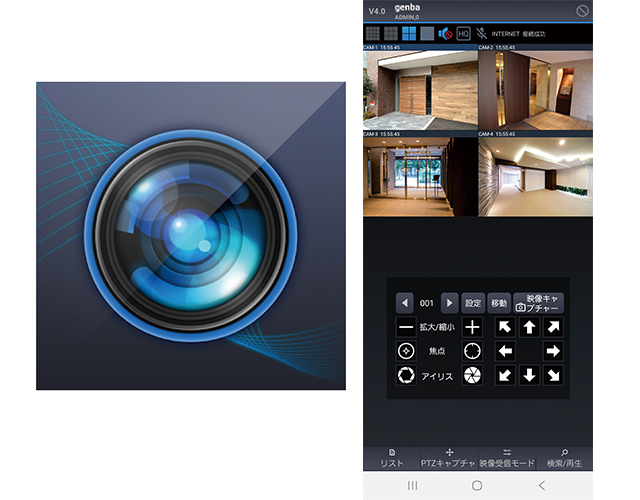Viewport: 640px width, 500px height.
Task: Click the 移動 move-to-preset button
Action: pyautogui.click(x=499, y=303)
